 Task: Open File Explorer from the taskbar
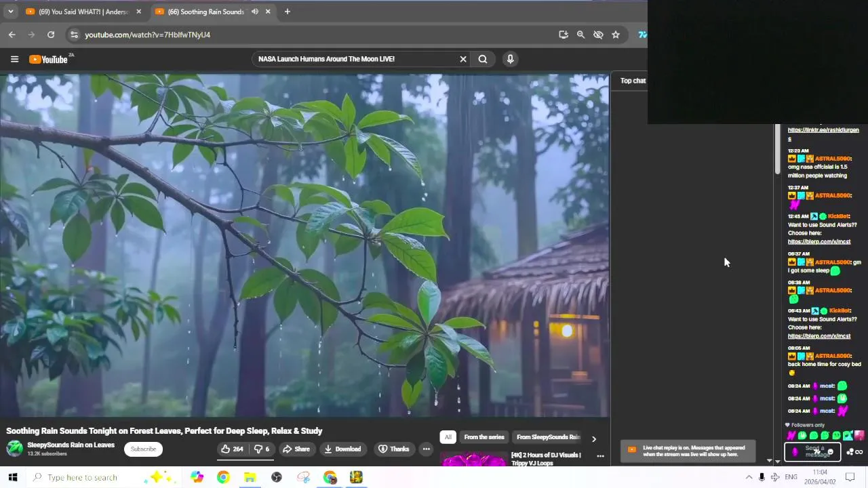click(250, 477)
